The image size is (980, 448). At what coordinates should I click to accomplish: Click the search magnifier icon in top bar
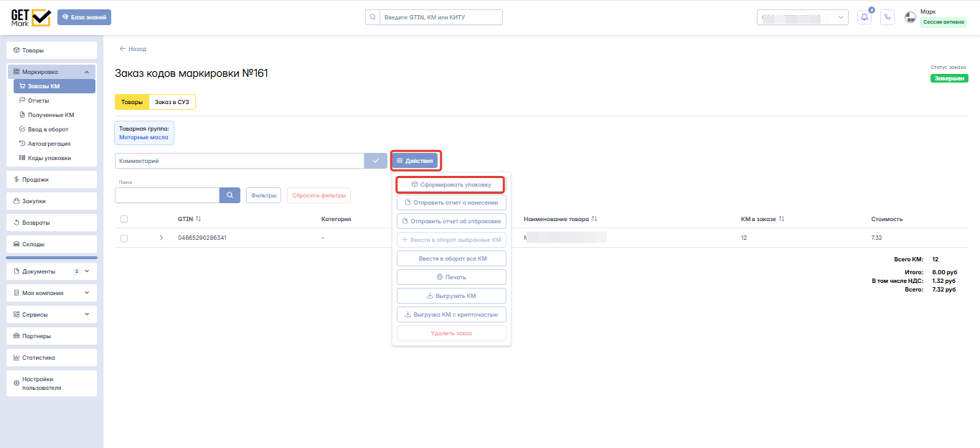tap(372, 17)
